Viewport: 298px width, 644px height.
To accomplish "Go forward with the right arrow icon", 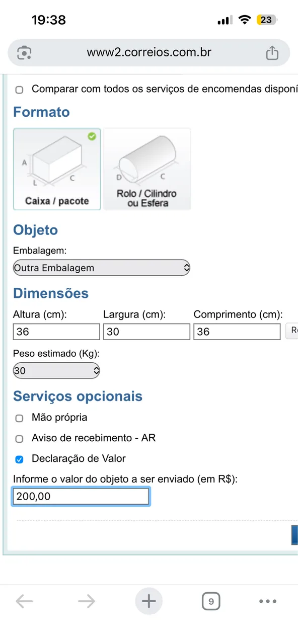I will pos(87,601).
